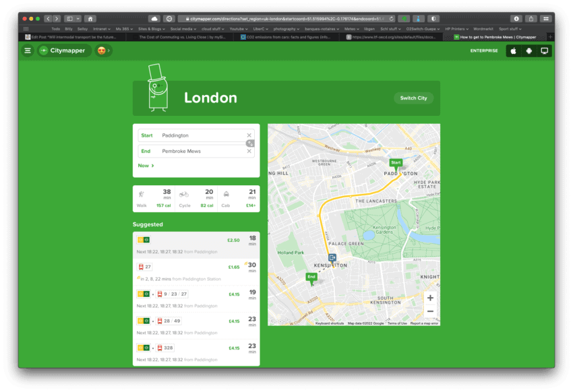Select the 20 min Cycle option
573x392 pixels.
(x=196, y=199)
